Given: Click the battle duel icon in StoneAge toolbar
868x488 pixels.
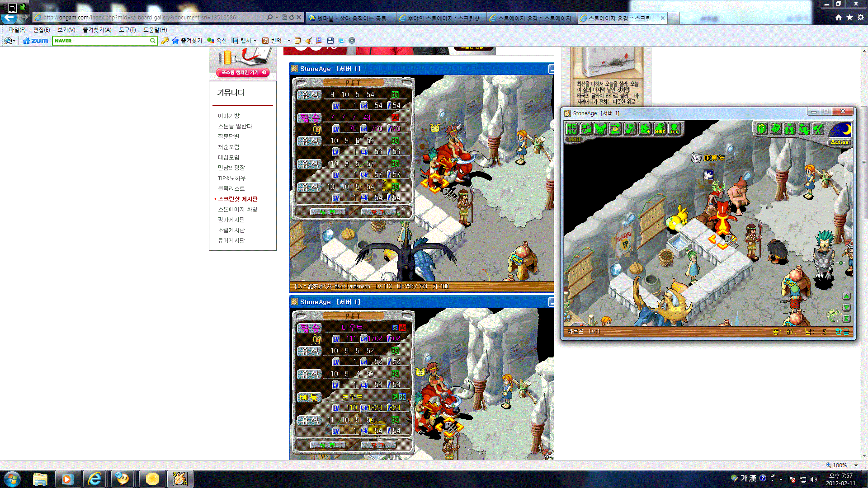Looking at the screenshot, I should click(x=630, y=129).
